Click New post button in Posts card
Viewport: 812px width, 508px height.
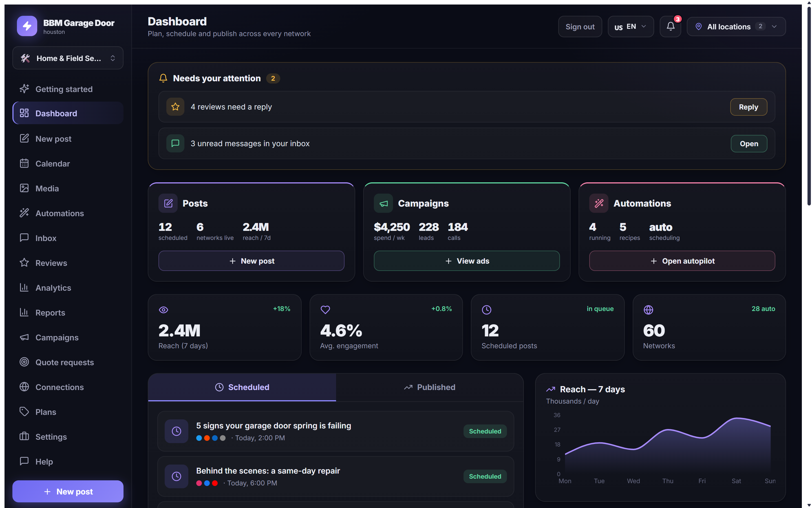251,261
